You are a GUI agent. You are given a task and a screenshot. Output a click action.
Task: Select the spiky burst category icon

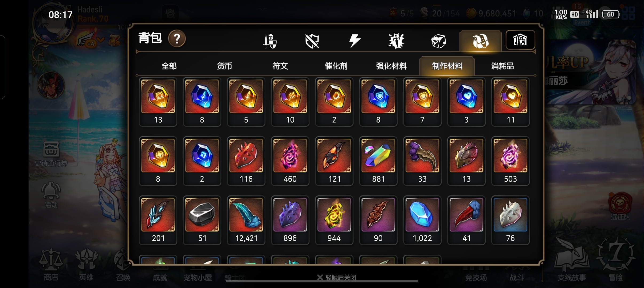(396, 41)
